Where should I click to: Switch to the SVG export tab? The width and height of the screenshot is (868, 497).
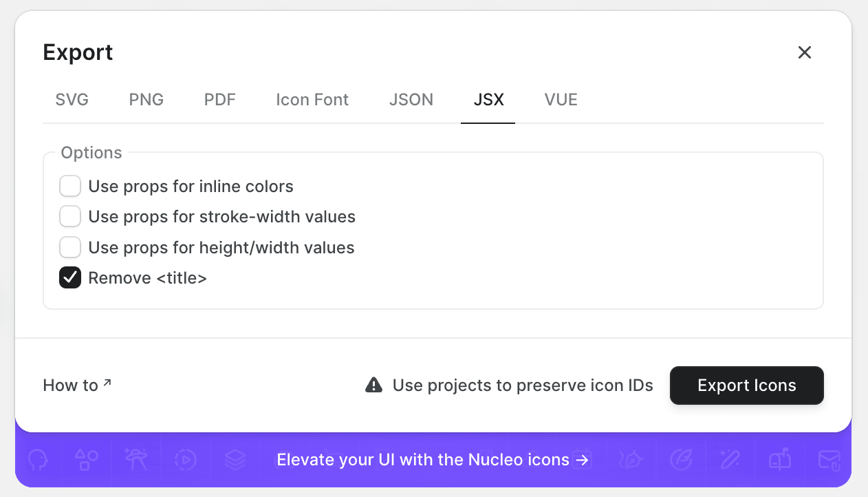pos(72,99)
